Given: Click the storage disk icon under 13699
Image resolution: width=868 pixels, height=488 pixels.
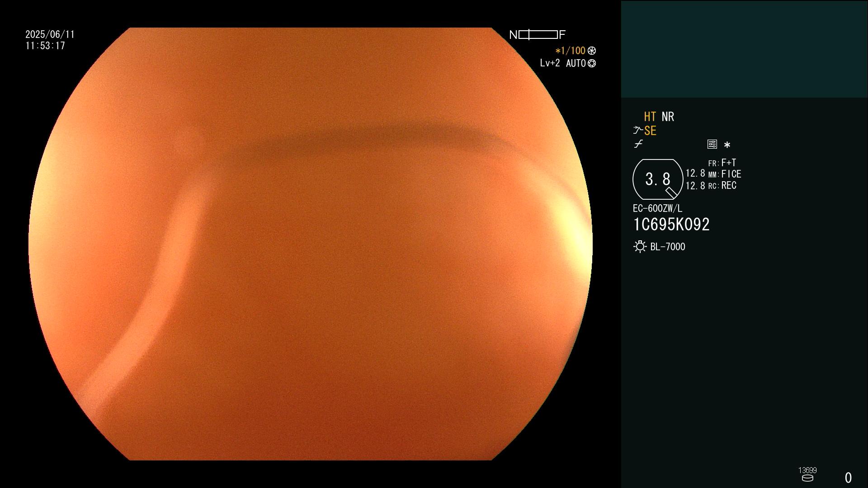Looking at the screenshot, I should point(807,478).
